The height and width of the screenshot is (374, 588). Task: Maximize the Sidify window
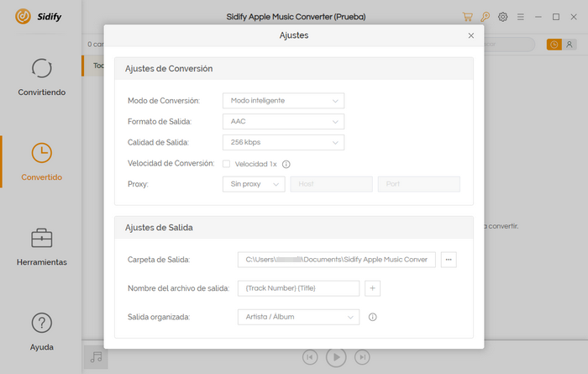click(556, 17)
